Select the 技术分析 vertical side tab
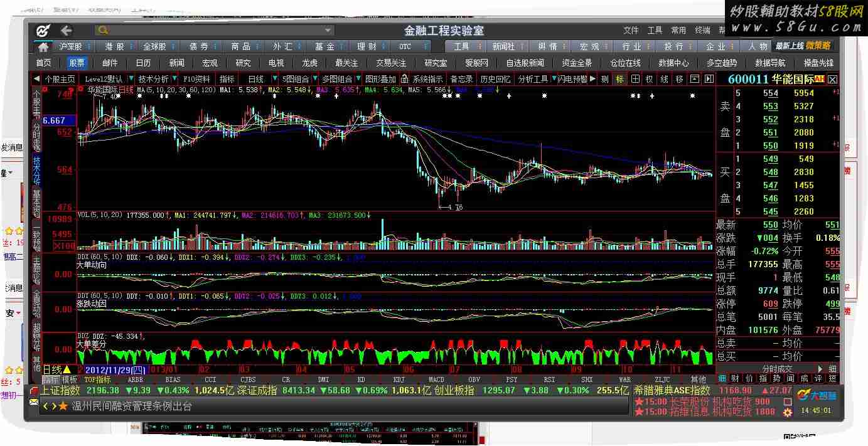Viewport: 868px width, 446px height. click(x=36, y=171)
